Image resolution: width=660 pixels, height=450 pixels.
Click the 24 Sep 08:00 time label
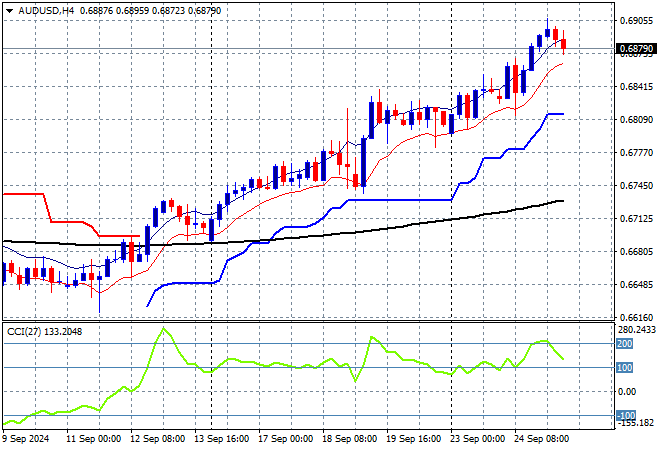pos(541,439)
